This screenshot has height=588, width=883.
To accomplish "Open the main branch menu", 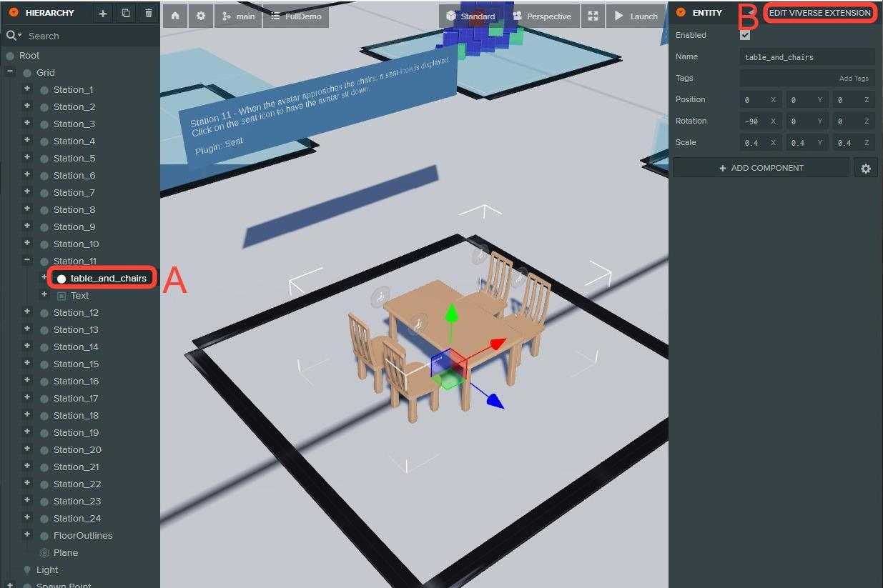I will [238, 16].
